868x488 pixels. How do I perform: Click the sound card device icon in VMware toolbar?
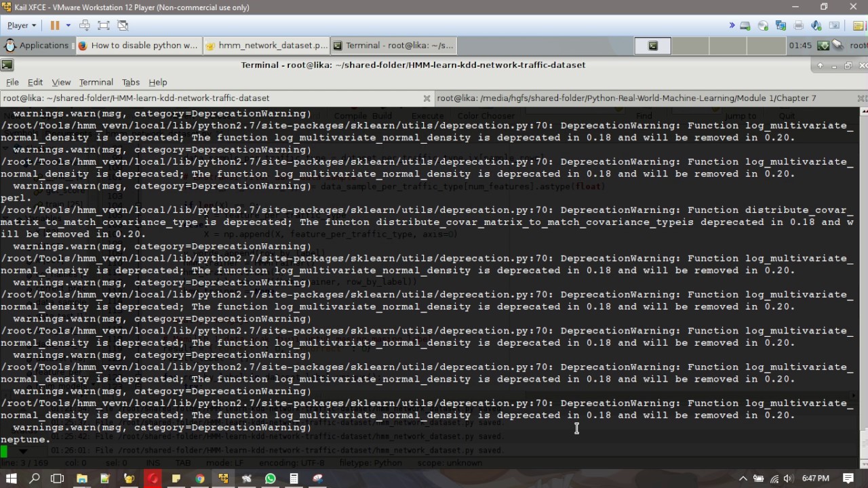click(x=816, y=26)
